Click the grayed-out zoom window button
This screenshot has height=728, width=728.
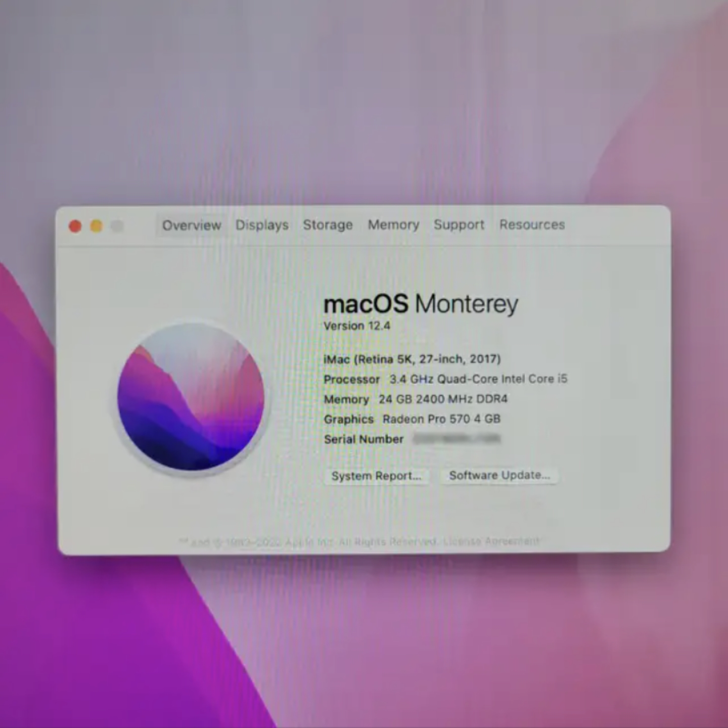pos(117,226)
